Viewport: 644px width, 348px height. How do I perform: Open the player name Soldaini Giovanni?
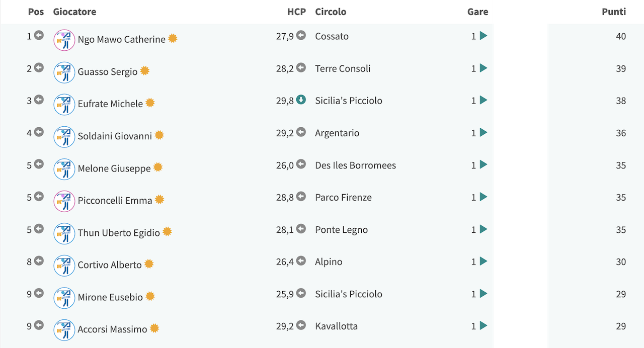[115, 136]
